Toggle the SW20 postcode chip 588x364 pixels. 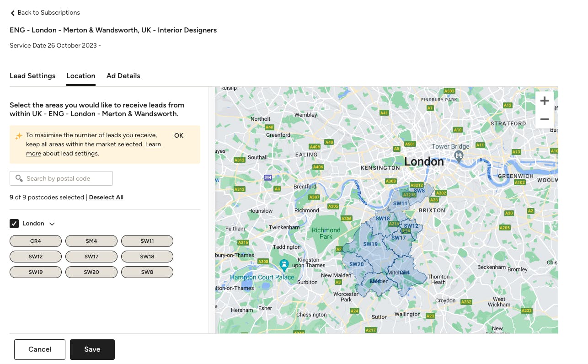click(91, 272)
